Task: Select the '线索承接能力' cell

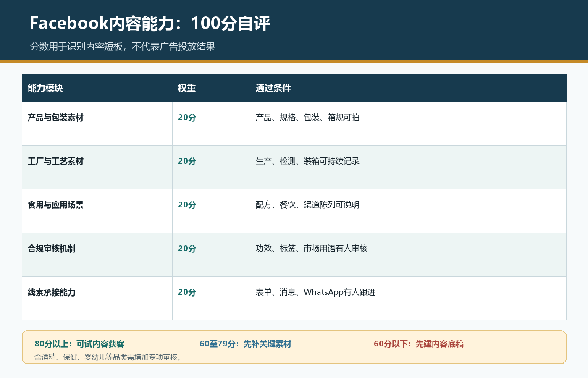Action: point(97,298)
